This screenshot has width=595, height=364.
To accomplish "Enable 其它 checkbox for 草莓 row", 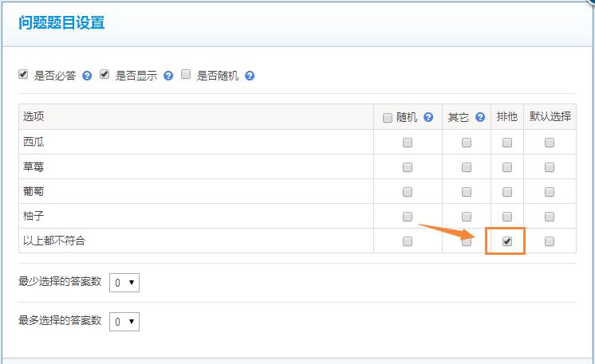I will click(467, 167).
